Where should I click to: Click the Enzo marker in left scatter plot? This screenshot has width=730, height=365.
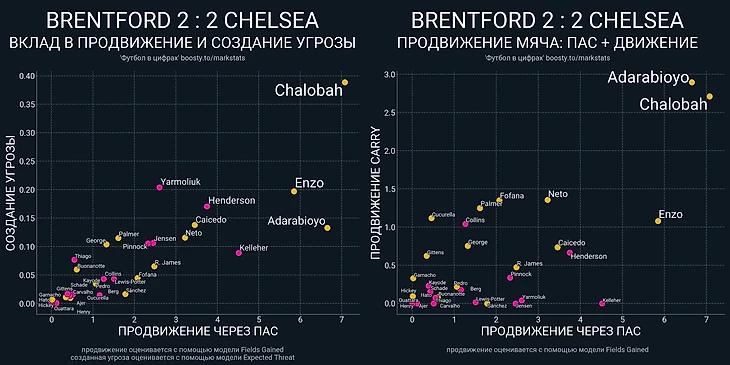coord(294,191)
